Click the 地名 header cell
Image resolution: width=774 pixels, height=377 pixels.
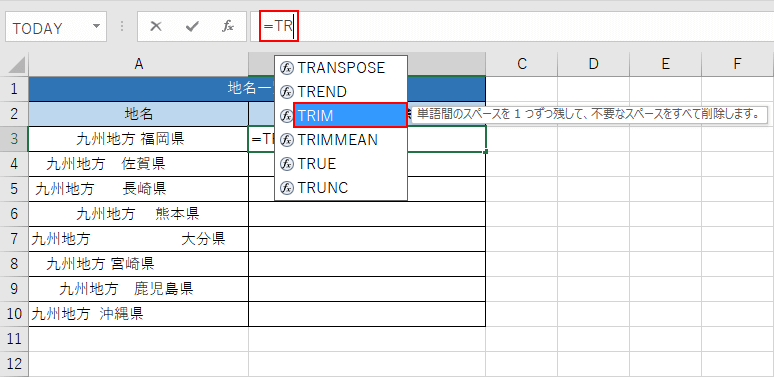[139, 114]
